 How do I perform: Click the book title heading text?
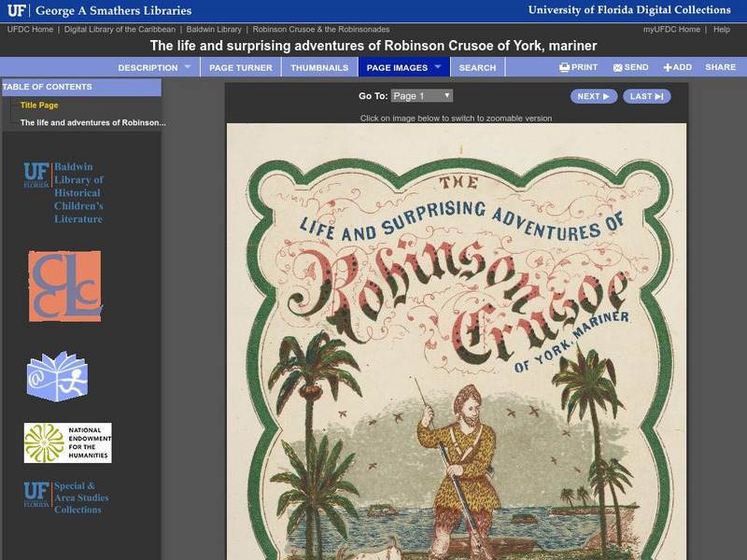(x=373, y=46)
